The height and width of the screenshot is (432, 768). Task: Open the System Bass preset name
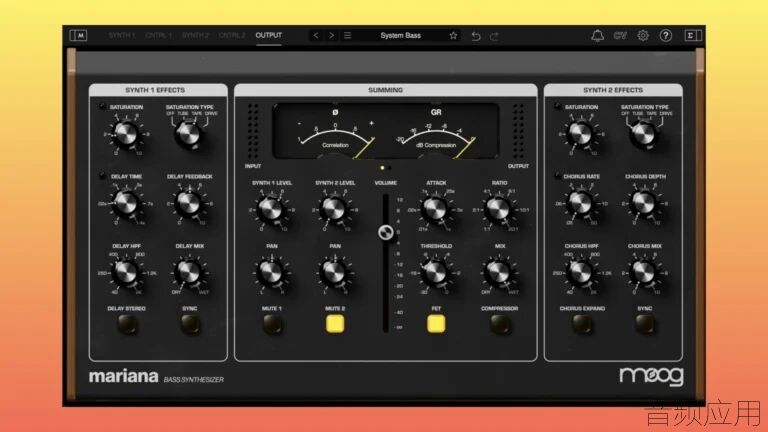pyautogui.click(x=400, y=35)
